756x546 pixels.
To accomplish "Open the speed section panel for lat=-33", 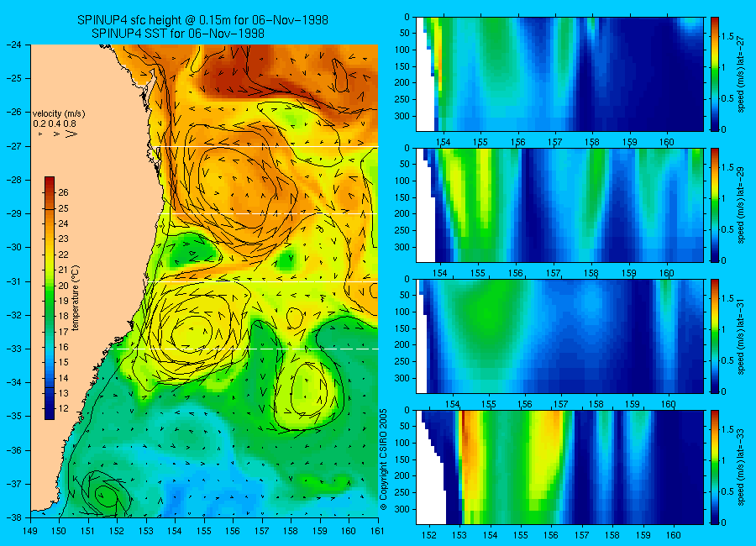I will (x=559, y=467).
